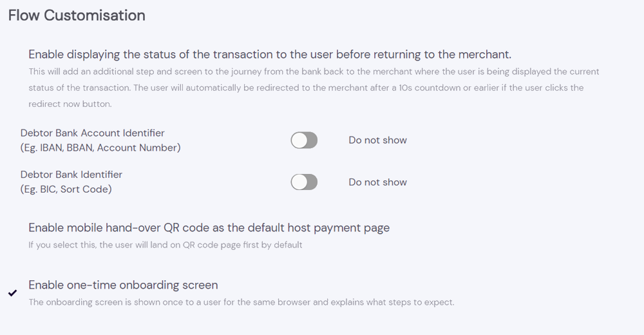Click the 'If you select this' QR description
644x335 pixels.
point(165,245)
